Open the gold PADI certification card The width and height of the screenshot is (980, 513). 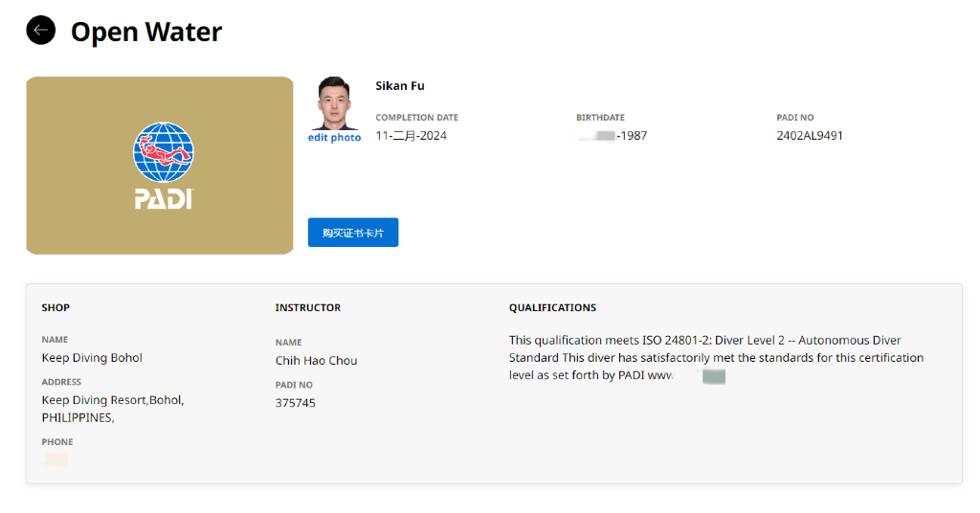[x=160, y=166]
